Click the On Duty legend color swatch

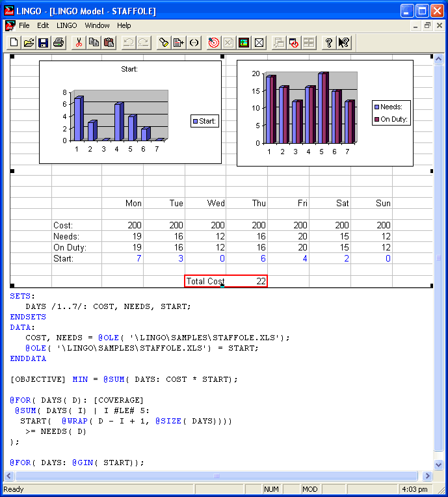[376, 120]
